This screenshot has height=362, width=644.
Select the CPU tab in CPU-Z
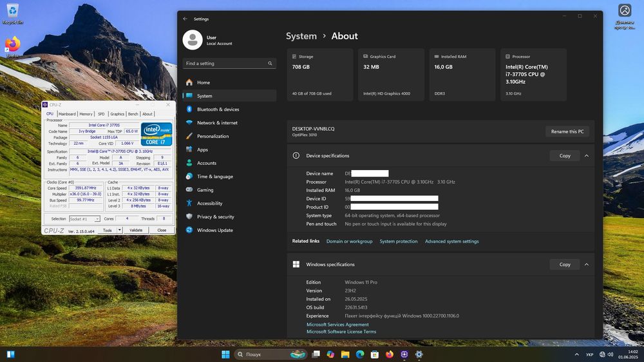(50, 114)
